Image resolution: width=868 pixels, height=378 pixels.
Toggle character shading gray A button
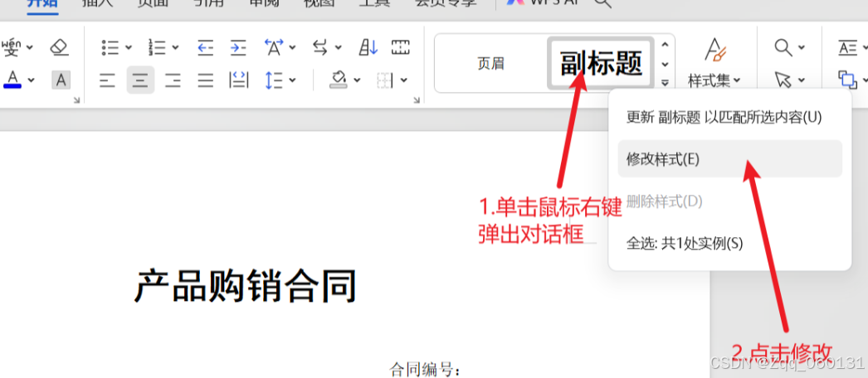(x=61, y=80)
